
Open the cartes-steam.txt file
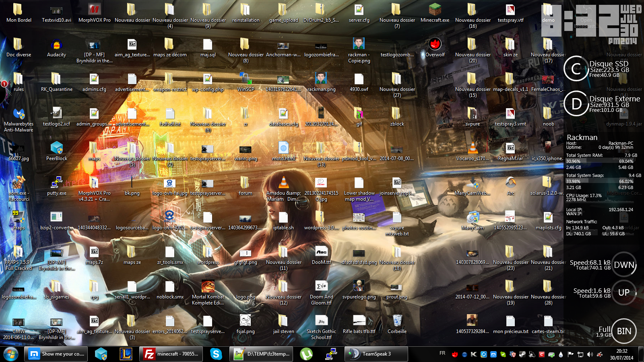pyautogui.click(x=548, y=325)
